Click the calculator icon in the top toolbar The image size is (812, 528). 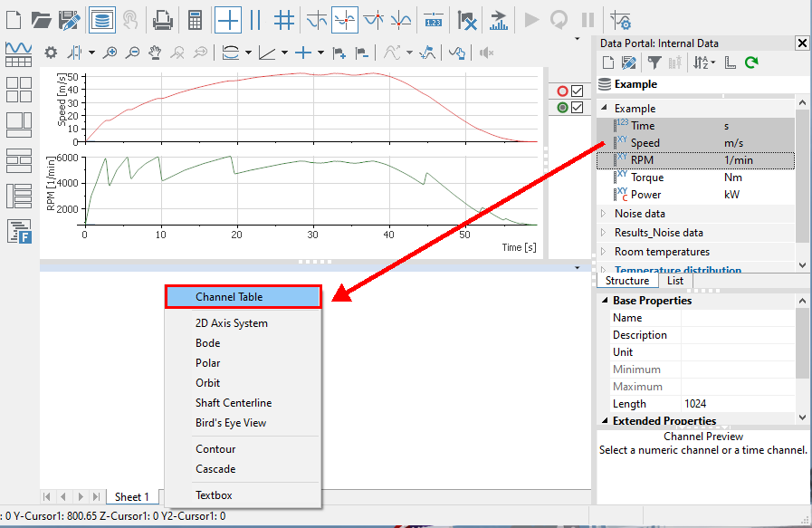195,18
